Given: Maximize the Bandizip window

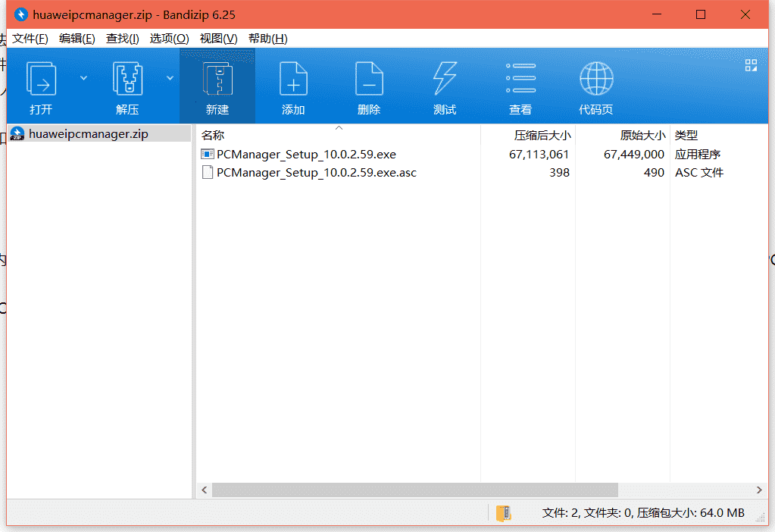Looking at the screenshot, I should click(x=700, y=14).
